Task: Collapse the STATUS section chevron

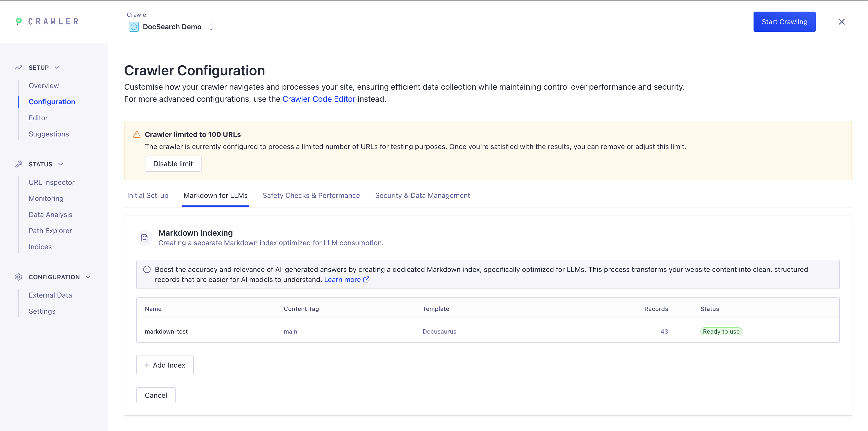Action: tap(61, 164)
